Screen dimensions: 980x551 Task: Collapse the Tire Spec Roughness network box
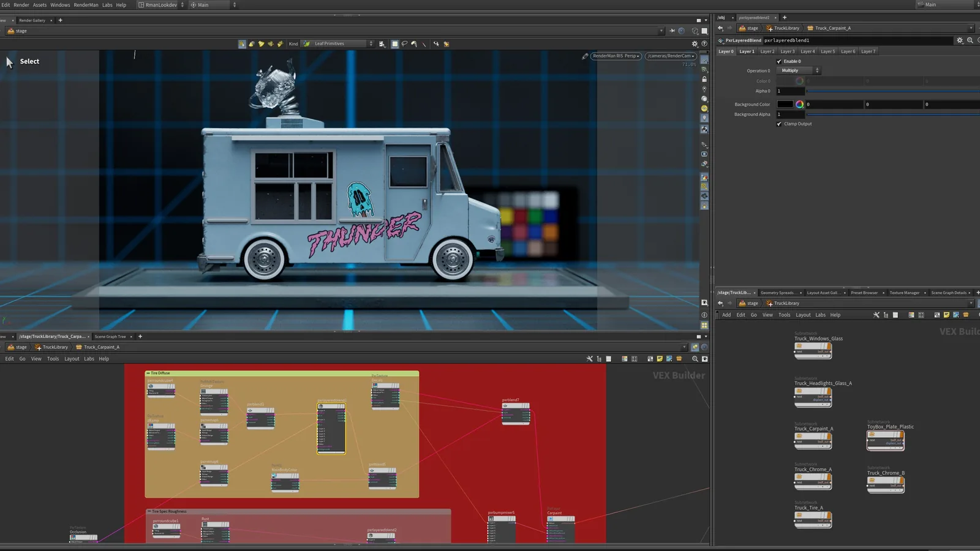pyautogui.click(x=149, y=512)
